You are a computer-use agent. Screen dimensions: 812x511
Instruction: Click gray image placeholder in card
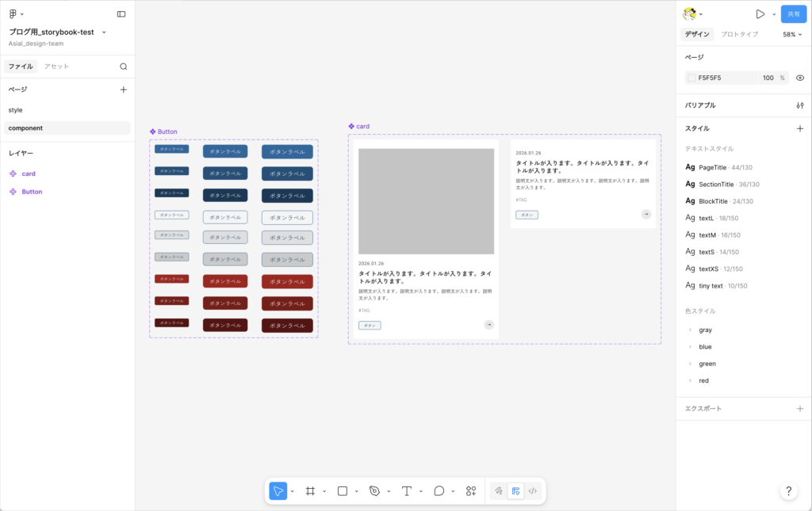pyautogui.click(x=426, y=201)
